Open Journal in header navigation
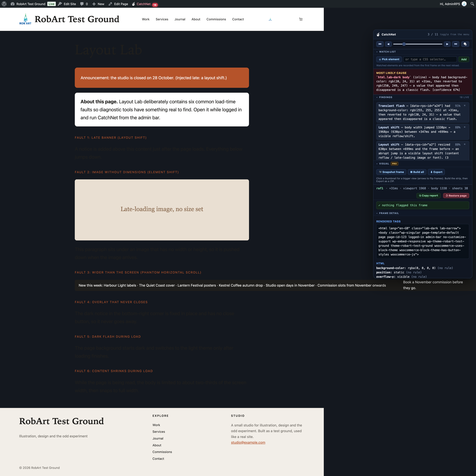The image size is (476, 476). 180,19
